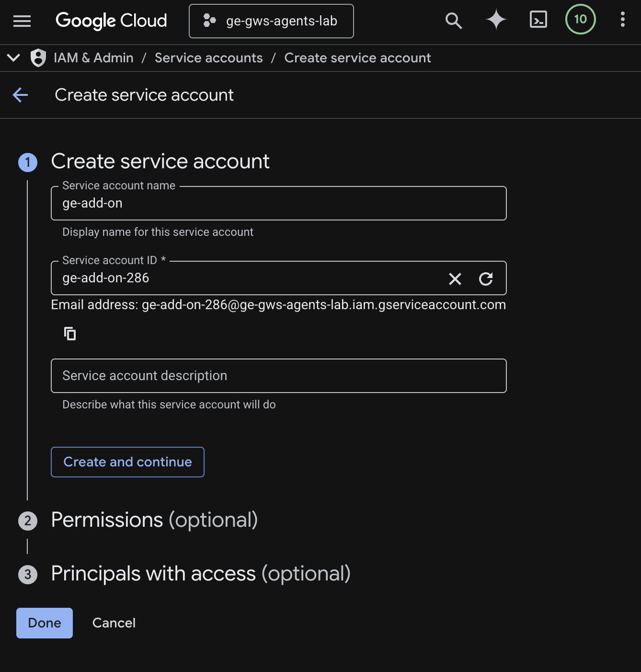641x672 pixels.
Task: Expand the chevron next to IAM & Admin
Action: tap(13, 58)
